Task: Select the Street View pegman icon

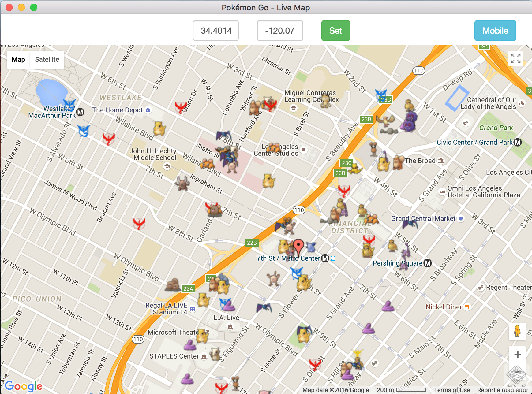Action: pyautogui.click(x=517, y=332)
